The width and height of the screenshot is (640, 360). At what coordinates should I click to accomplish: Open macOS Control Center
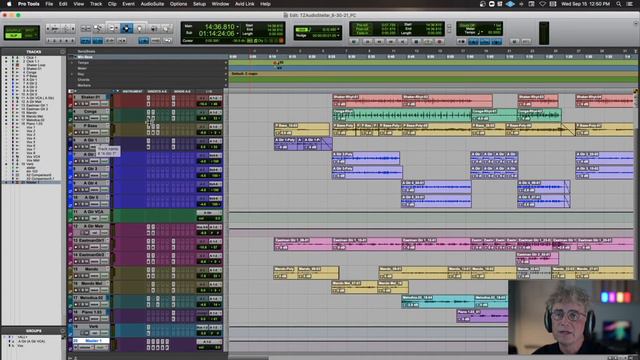(x=630, y=4)
